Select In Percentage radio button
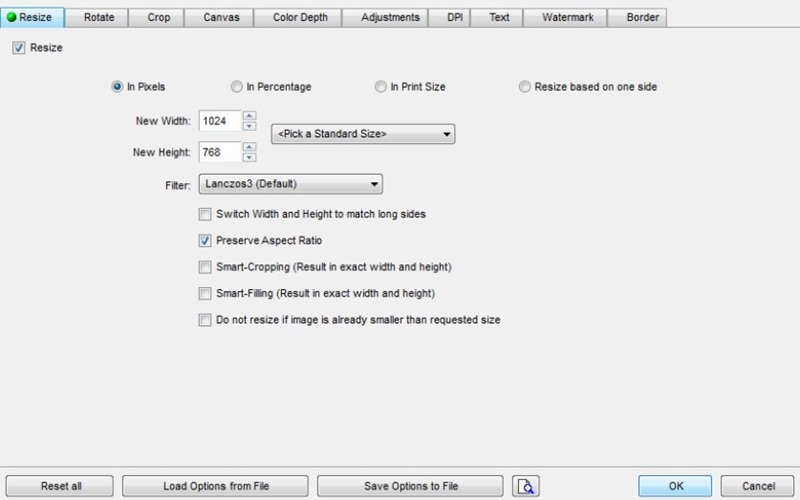The height and width of the screenshot is (500, 800). click(237, 87)
